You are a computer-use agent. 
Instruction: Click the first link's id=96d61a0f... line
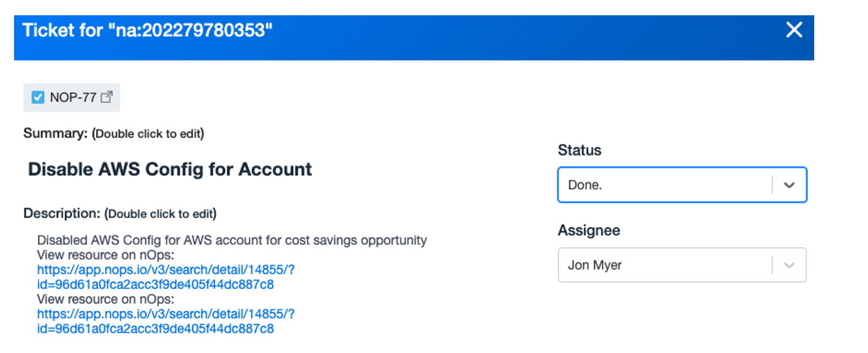155,285
